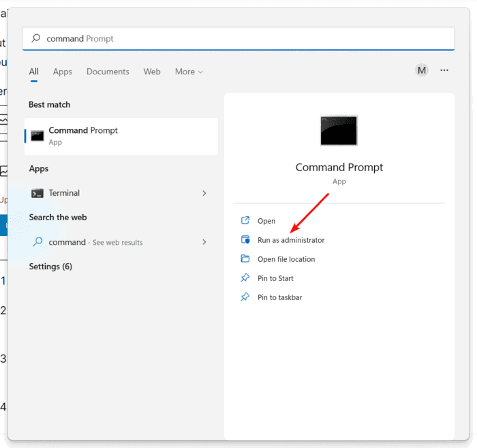Switch to the Web tab
Image resolution: width=477 pixels, height=448 pixels.
point(152,72)
